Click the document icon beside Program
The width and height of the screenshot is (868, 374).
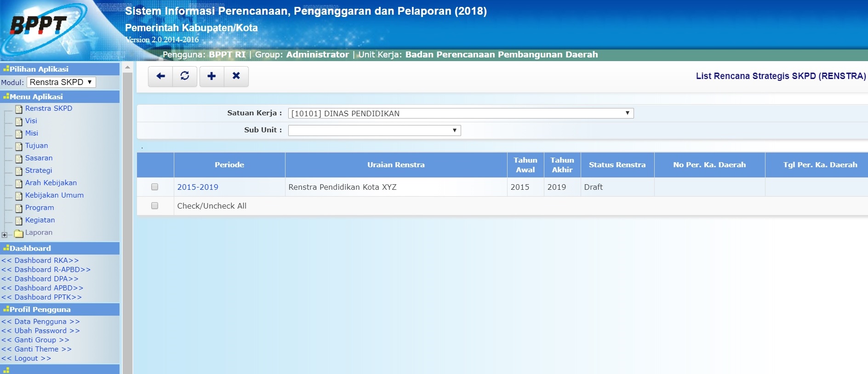[x=19, y=208]
